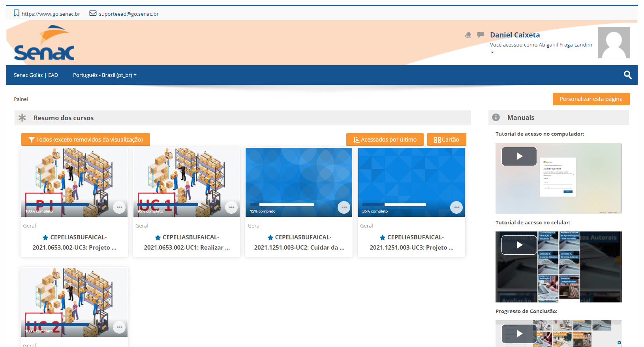Open three-dot menu on 2021.1251.003-UC3 Projeto card
This screenshot has width=644, height=347.
pyautogui.click(x=456, y=207)
